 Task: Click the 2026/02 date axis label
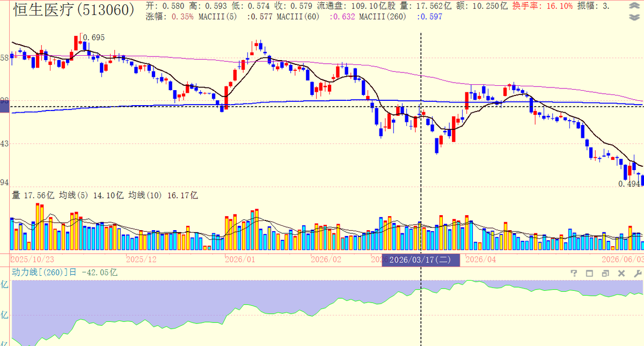(326, 259)
